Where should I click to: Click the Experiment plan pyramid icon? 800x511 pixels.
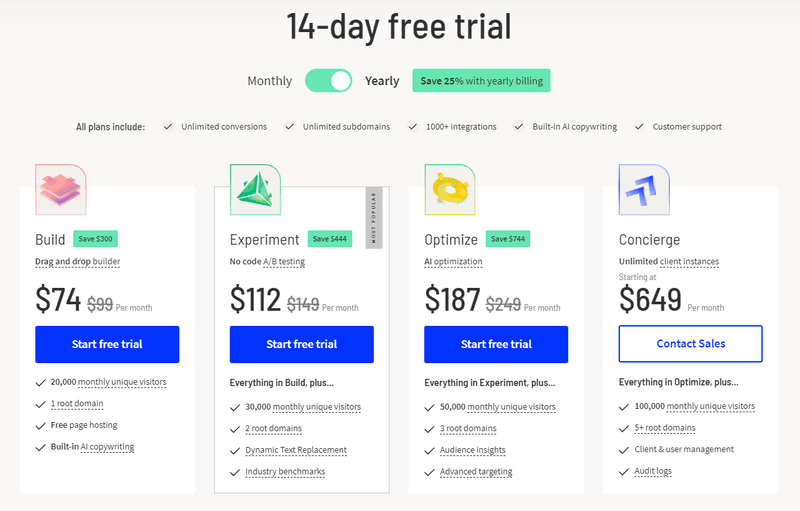(x=255, y=190)
